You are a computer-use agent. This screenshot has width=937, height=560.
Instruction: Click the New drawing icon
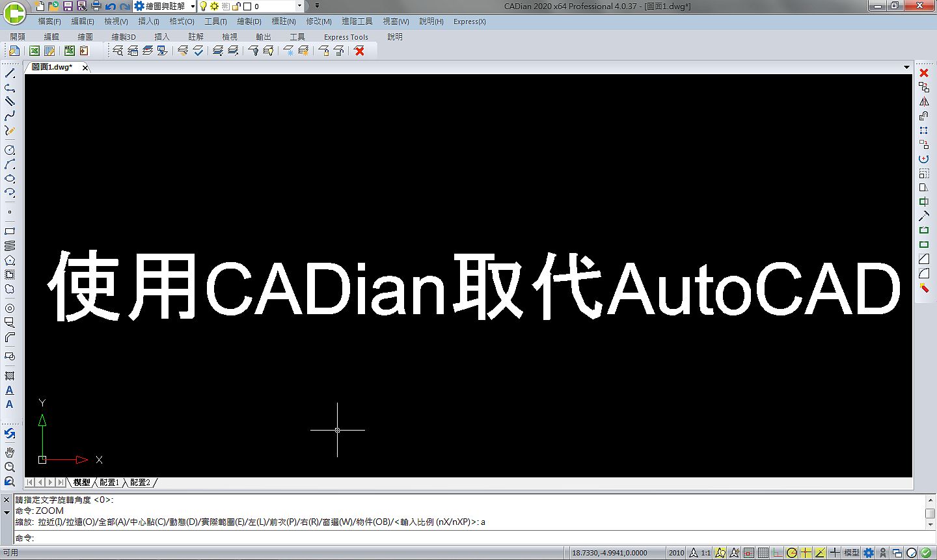click(x=40, y=6)
